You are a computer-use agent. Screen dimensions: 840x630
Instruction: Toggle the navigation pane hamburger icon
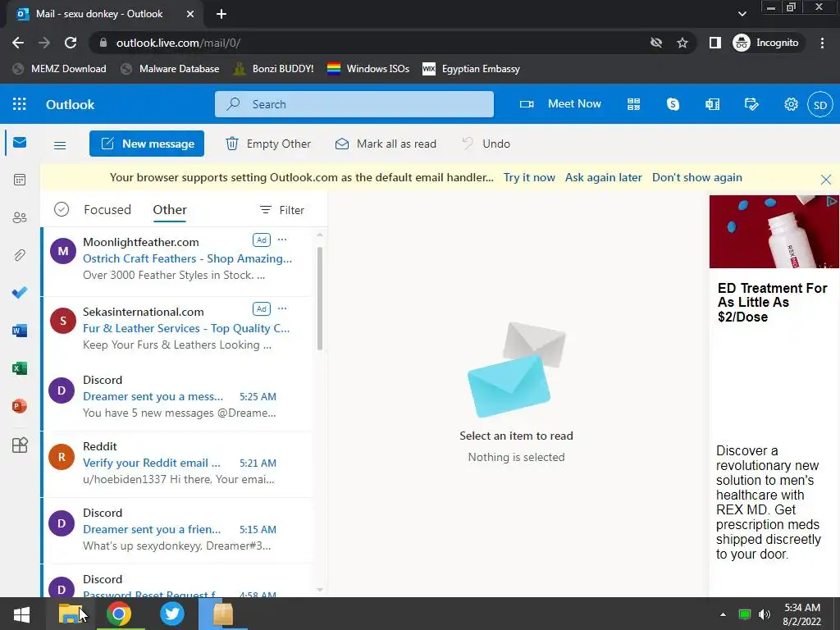(x=60, y=144)
